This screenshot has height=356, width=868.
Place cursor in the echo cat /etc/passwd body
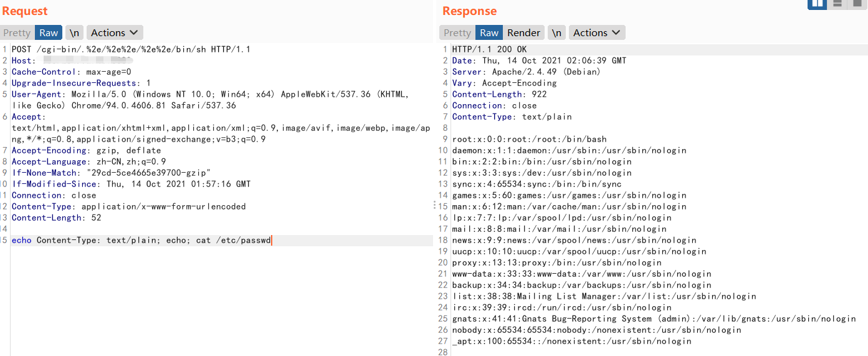point(141,240)
